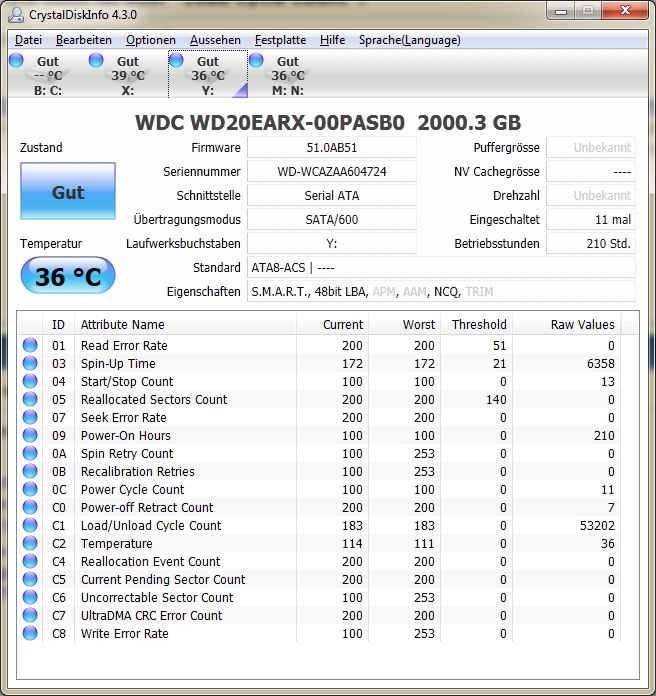Click threshold value 140
This screenshot has width=656, height=696.
tap(496, 399)
